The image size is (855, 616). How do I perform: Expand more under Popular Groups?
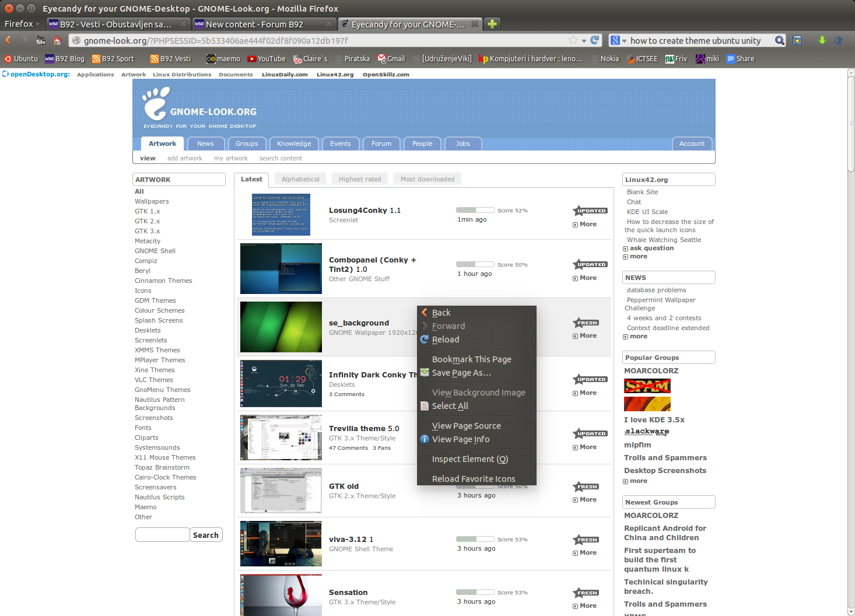pyautogui.click(x=635, y=481)
